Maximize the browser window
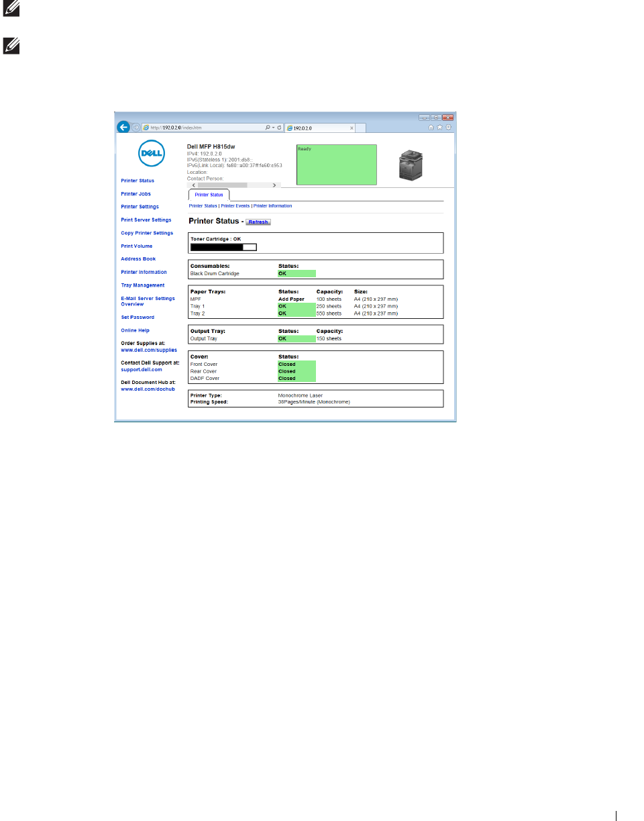This screenshot has height=821, width=644. click(x=435, y=116)
